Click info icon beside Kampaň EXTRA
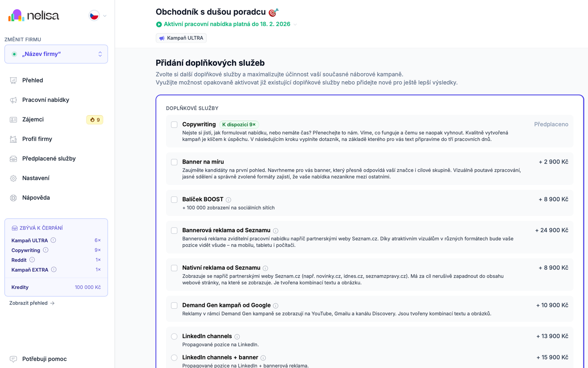588x368 pixels. click(x=54, y=270)
